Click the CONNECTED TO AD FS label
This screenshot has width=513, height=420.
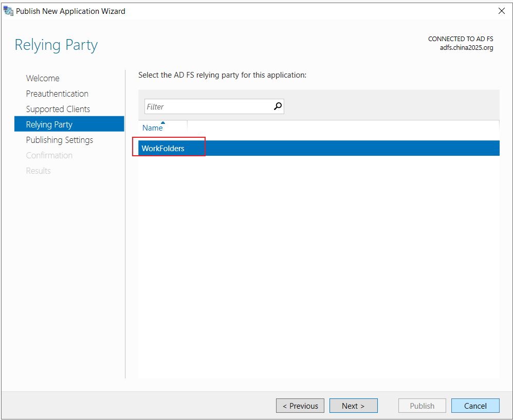coord(461,39)
